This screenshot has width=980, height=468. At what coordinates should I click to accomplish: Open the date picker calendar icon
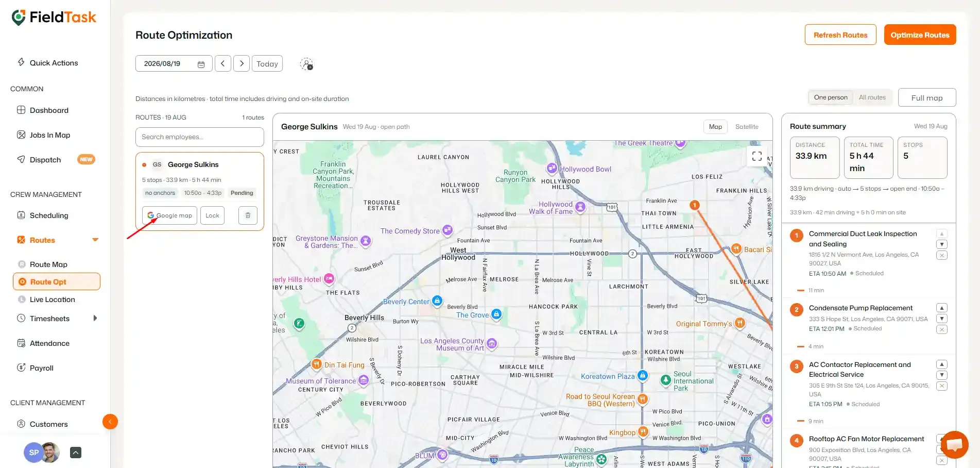pyautogui.click(x=201, y=64)
